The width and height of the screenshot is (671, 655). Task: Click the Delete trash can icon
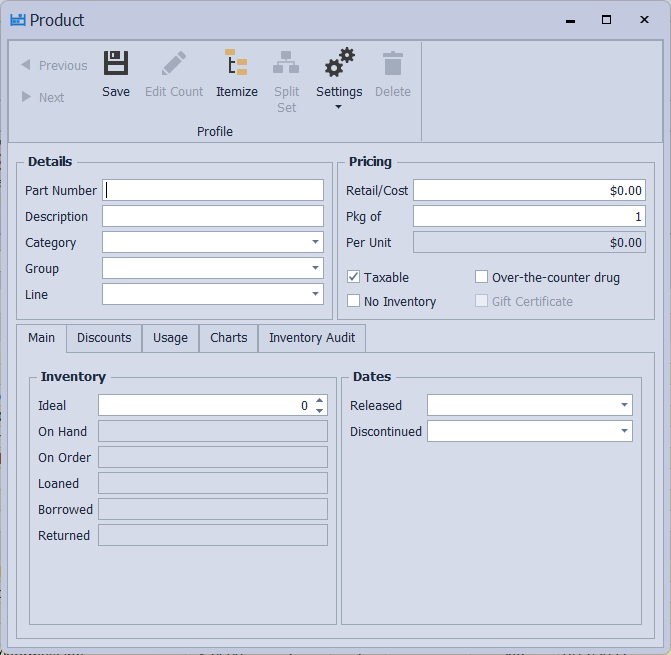point(392,64)
